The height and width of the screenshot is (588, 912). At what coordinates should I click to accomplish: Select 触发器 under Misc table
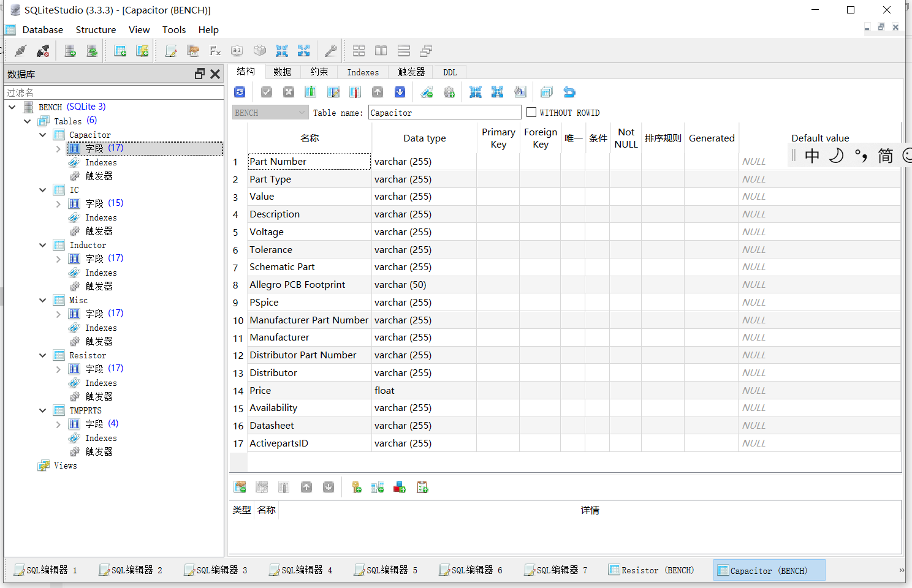(99, 341)
